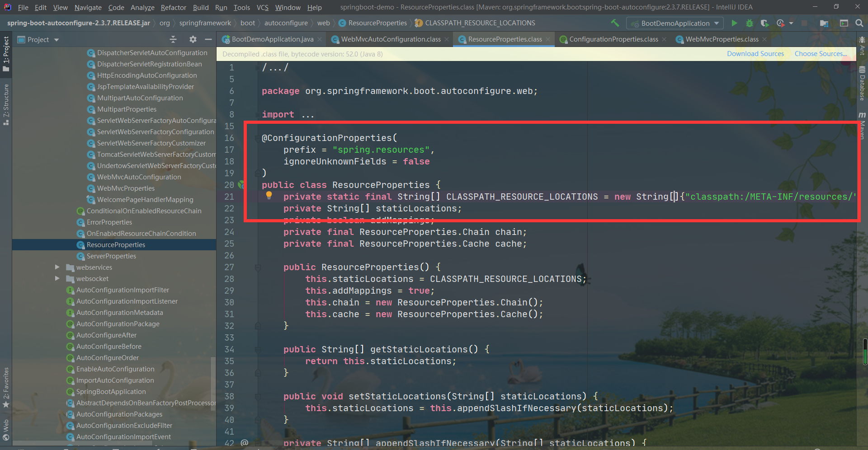Click Download Sources link
Image resolution: width=868 pixels, height=450 pixels.
click(755, 54)
